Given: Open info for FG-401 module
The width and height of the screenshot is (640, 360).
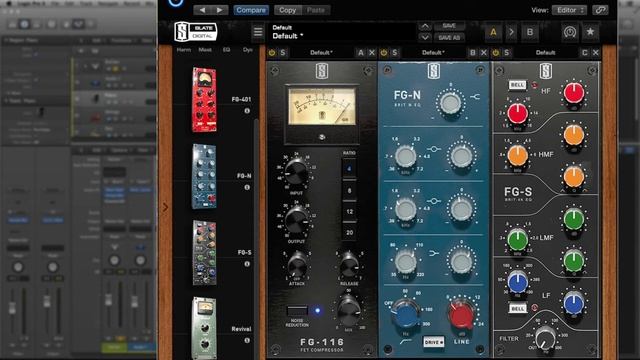Looking at the screenshot, I should [247, 111].
